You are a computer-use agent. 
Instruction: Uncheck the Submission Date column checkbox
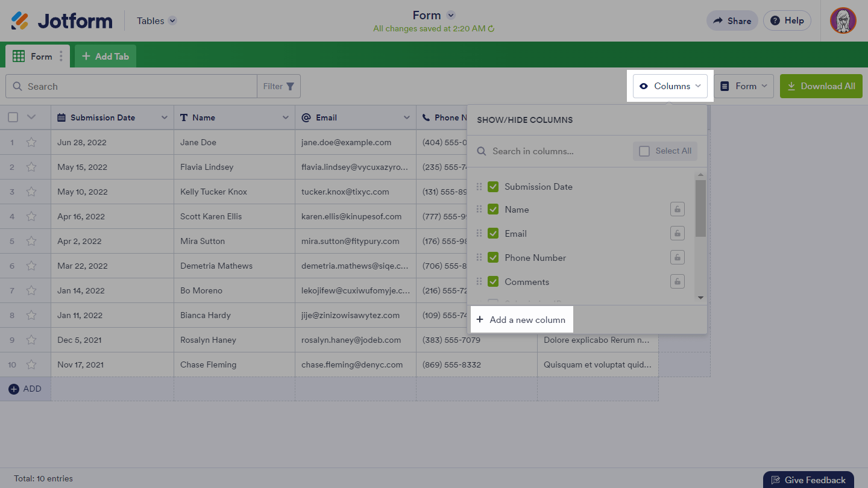coord(493,187)
